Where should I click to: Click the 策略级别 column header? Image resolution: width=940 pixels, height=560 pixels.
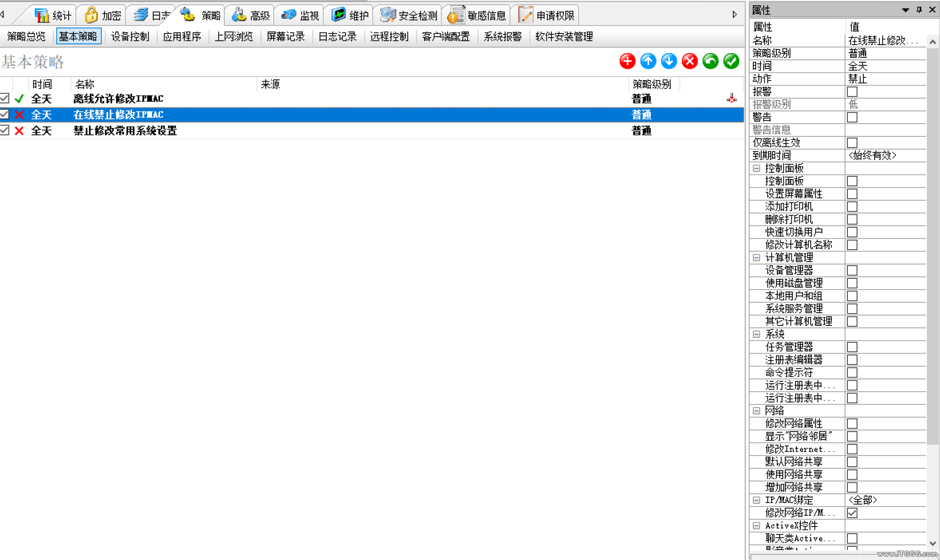coord(654,85)
